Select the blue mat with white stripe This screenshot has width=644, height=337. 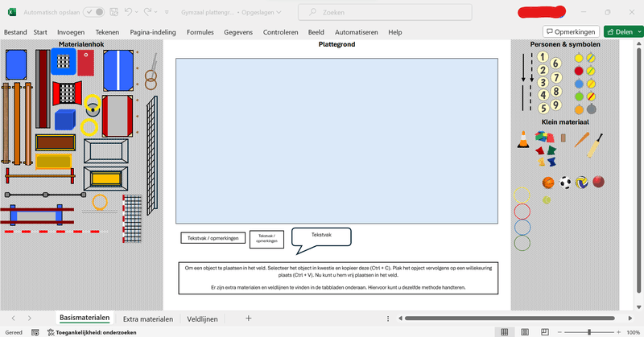click(118, 71)
